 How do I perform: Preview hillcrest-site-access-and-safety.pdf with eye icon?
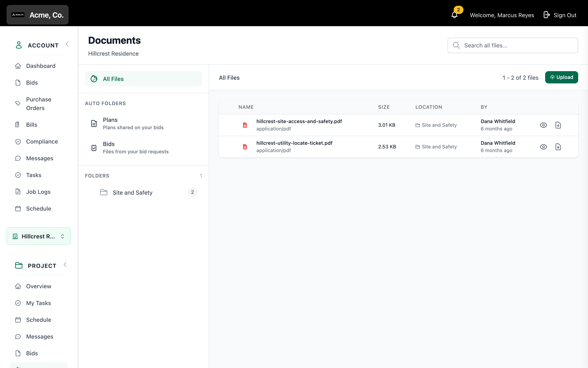tap(543, 125)
